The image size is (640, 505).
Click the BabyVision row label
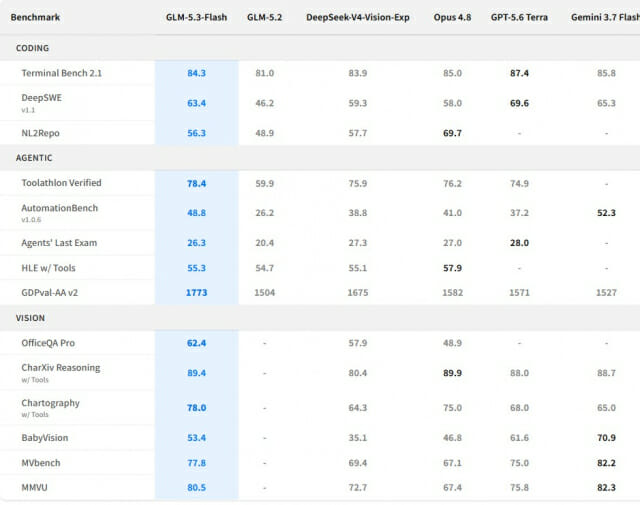[45, 438]
